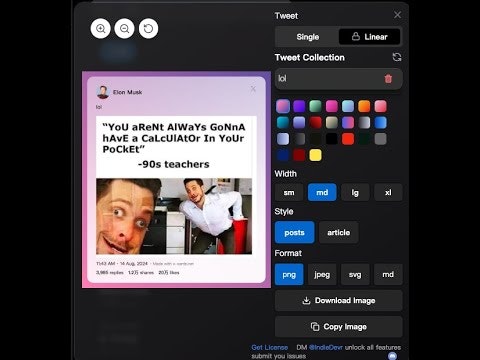Zoom out of the tweet preview
Viewport: 480px width, 360px height.
pyautogui.click(x=124, y=29)
